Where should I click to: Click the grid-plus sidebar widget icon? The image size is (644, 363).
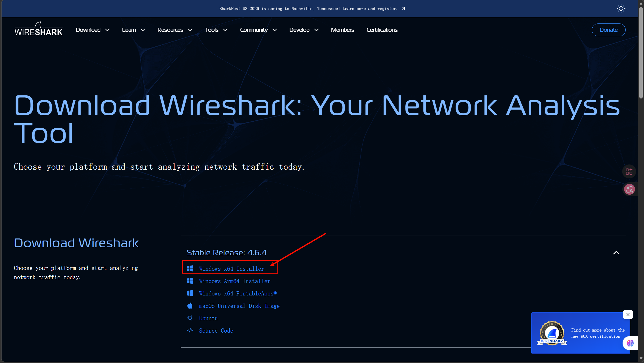click(x=629, y=171)
